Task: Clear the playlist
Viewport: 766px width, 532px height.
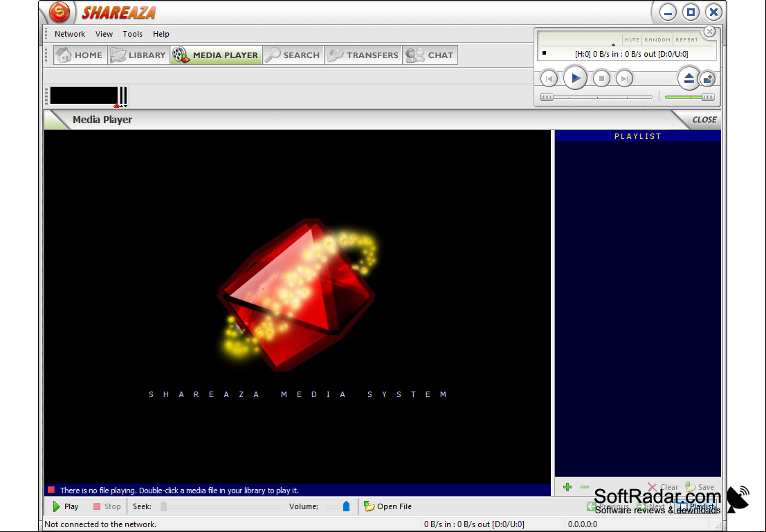Action: coord(663,487)
